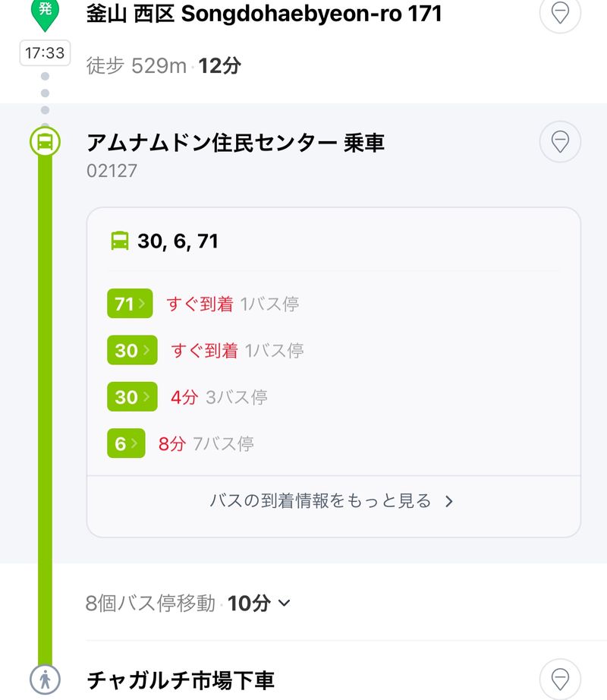Show アムナムドン住民センター on map via pin button

[x=560, y=142]
